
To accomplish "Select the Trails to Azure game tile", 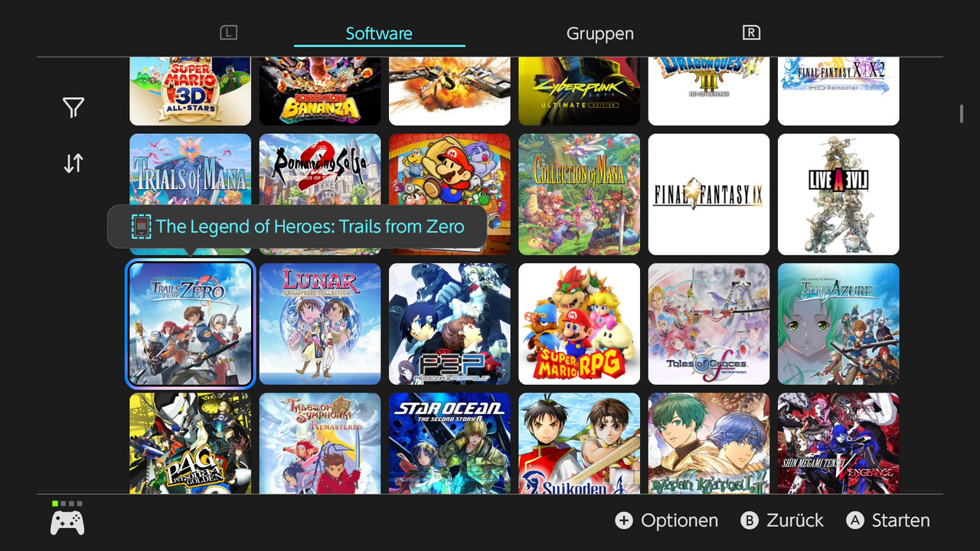I will click(838, 324).
